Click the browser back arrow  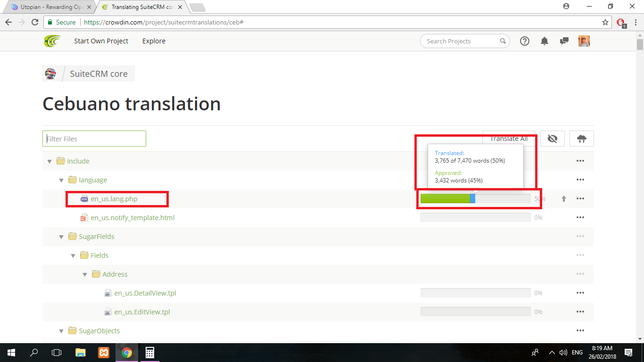pos(8,22)
